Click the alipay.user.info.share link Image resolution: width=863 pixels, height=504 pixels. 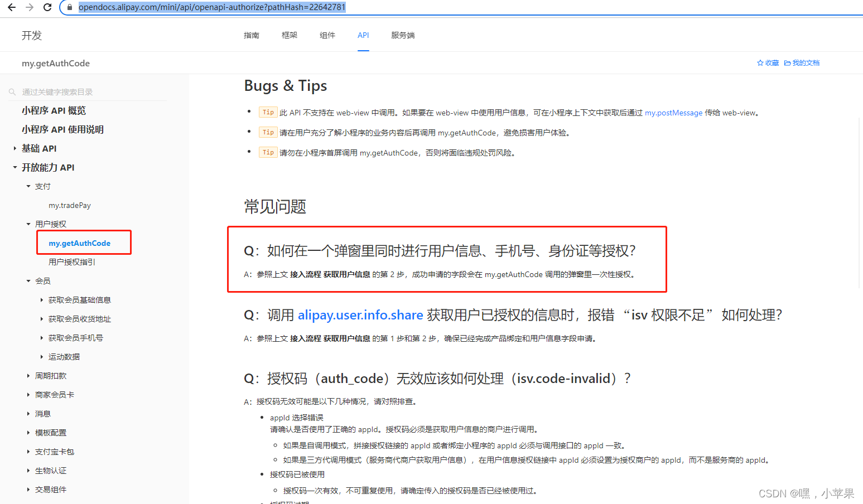[360, 315]
